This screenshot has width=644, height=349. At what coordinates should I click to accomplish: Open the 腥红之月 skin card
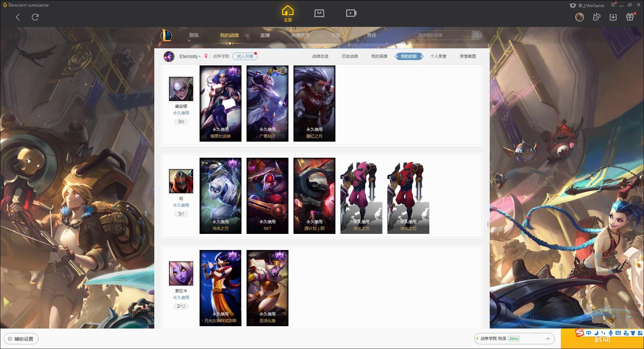pyautogui.click(x=314, y=103)
